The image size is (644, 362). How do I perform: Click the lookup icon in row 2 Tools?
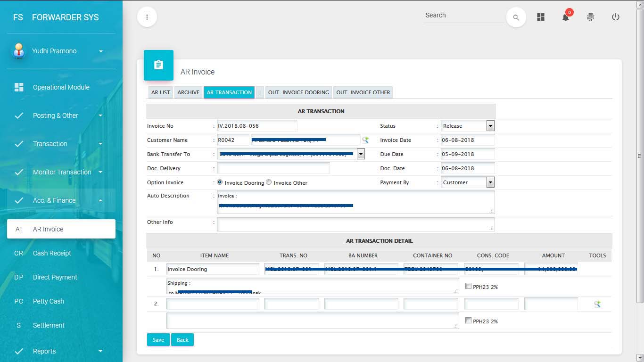pyautogui.click(x=597, y=304)
